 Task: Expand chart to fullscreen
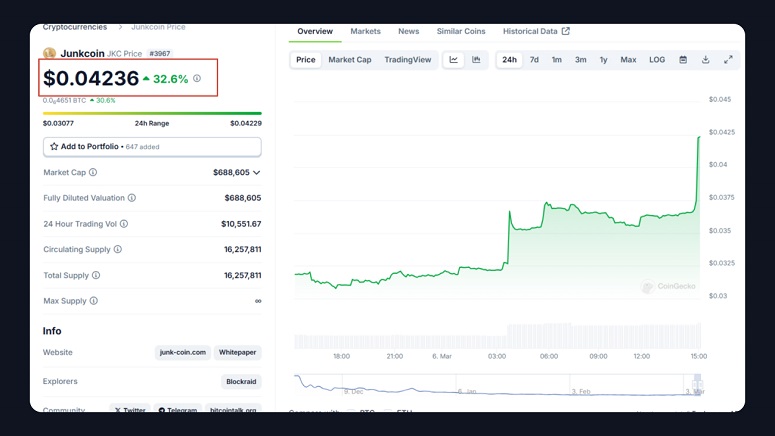point(728,60)
